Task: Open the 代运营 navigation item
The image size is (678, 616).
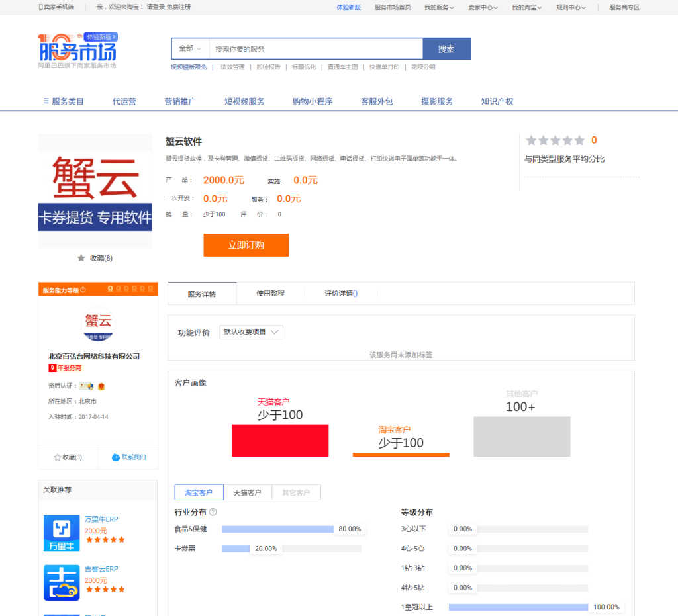Action: (x=124, y=101)
